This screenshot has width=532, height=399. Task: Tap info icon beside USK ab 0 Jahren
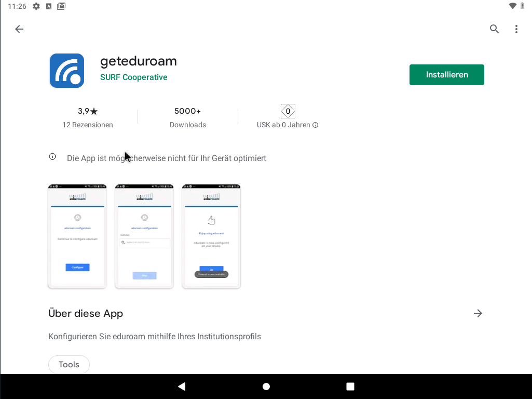(x=316, y=125)
